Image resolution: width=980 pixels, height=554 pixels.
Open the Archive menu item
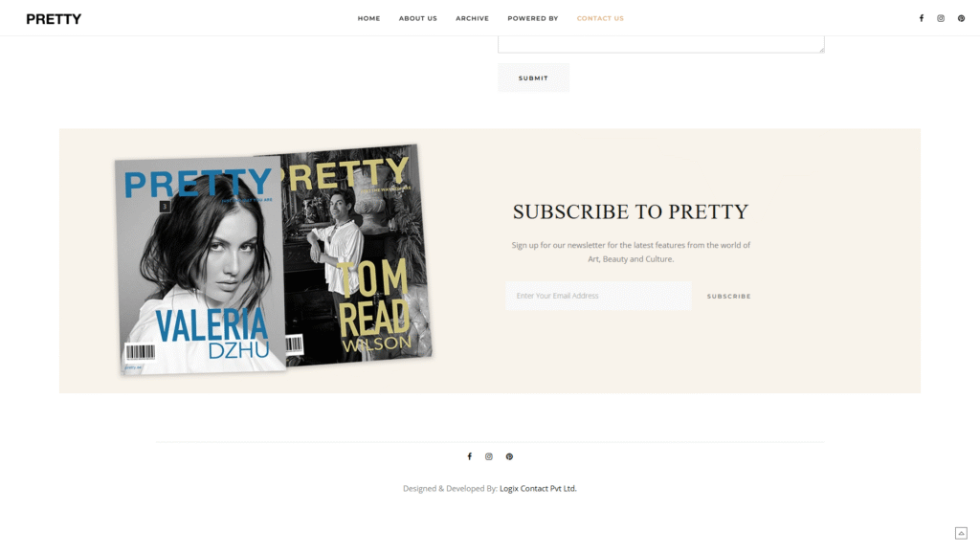point(472,18)
